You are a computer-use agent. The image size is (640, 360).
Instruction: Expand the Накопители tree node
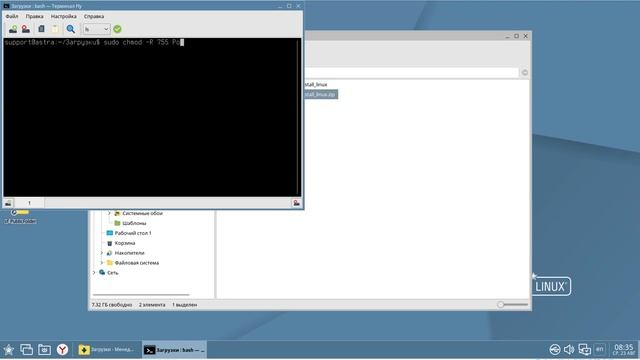tap(102, 253)
